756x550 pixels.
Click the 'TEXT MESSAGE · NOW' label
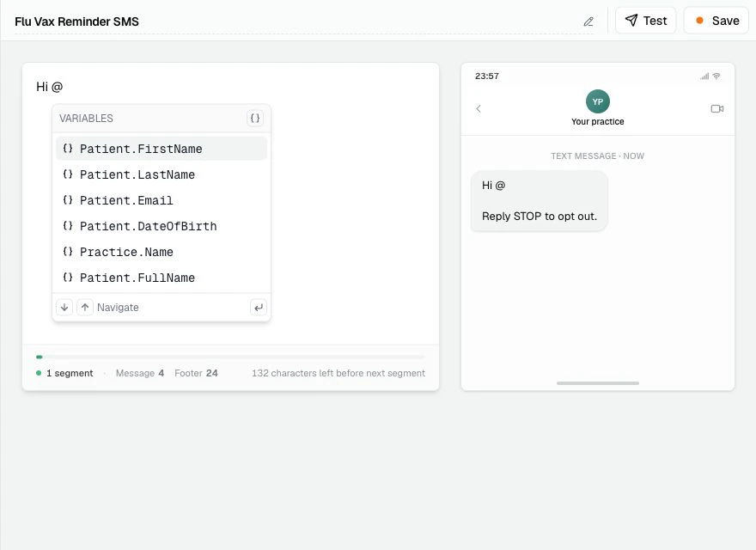click(x=597, y=156)
